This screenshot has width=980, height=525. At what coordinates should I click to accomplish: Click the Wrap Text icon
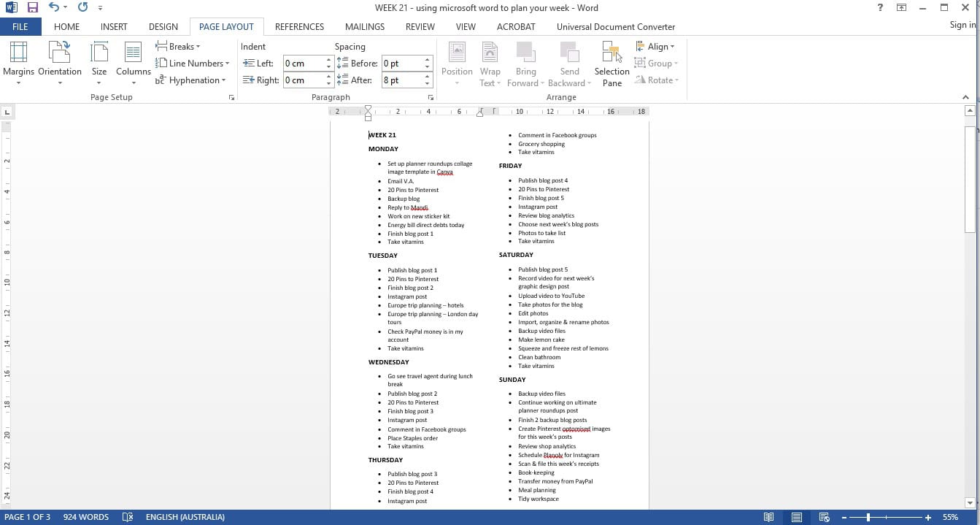490,64
